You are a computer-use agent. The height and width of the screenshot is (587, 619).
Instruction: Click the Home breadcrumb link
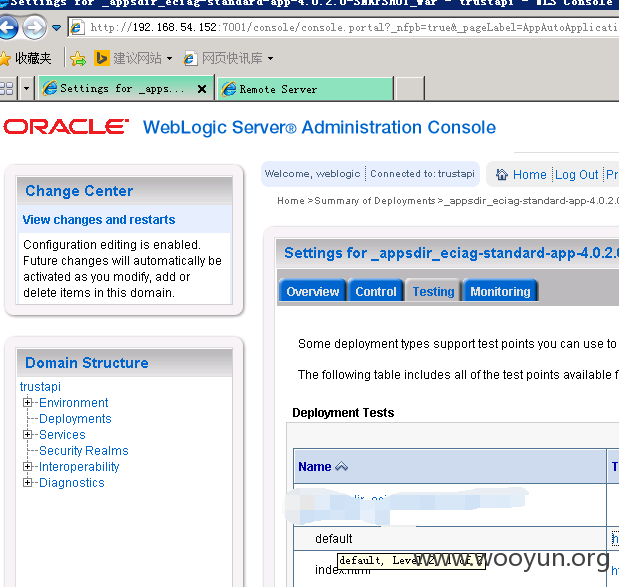291,201
